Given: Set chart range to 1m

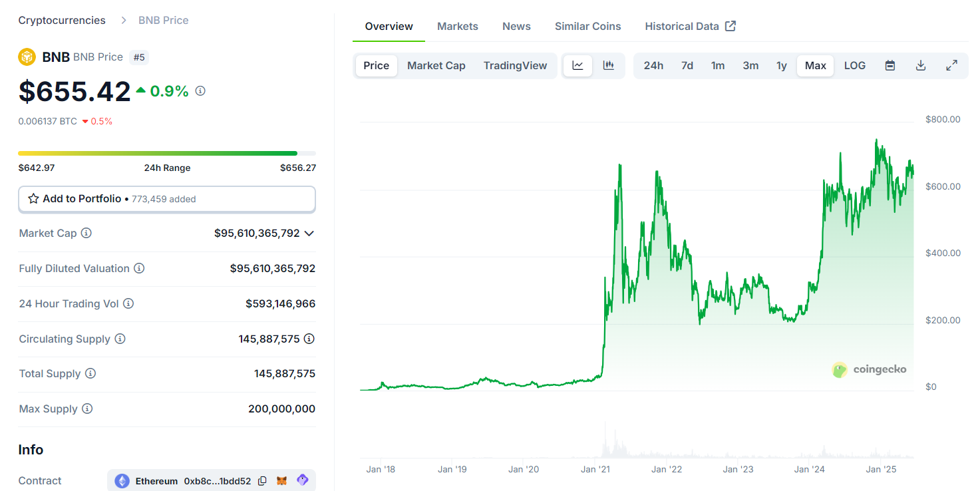Looking at the screenshot, I should (x=718, y=66).
